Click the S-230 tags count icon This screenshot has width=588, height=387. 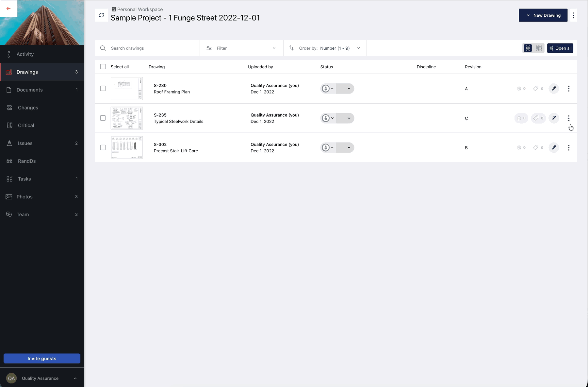[x=538, y=89]
